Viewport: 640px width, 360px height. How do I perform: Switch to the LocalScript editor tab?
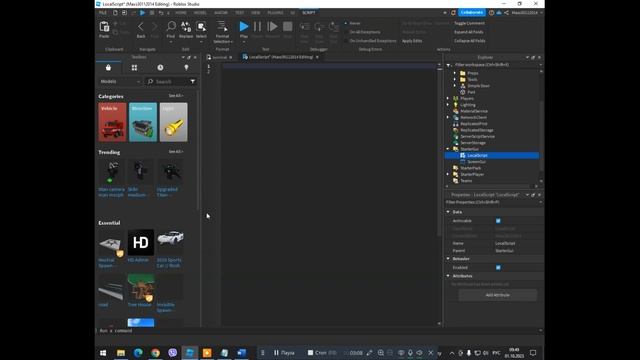[280, 57]
